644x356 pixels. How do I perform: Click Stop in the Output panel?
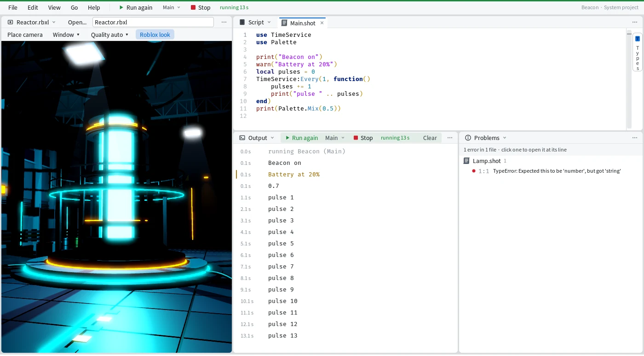click(363, 138)
